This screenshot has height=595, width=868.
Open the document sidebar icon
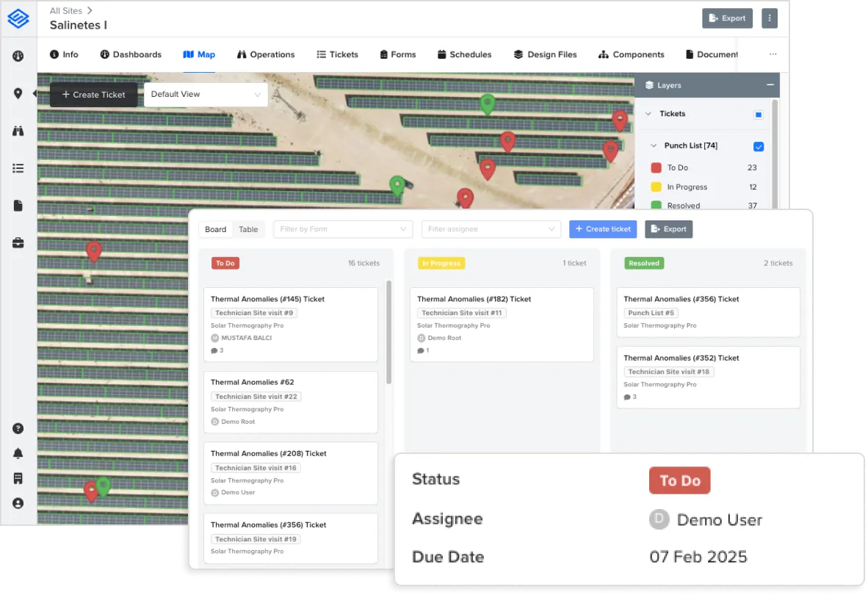click(18, 206)
